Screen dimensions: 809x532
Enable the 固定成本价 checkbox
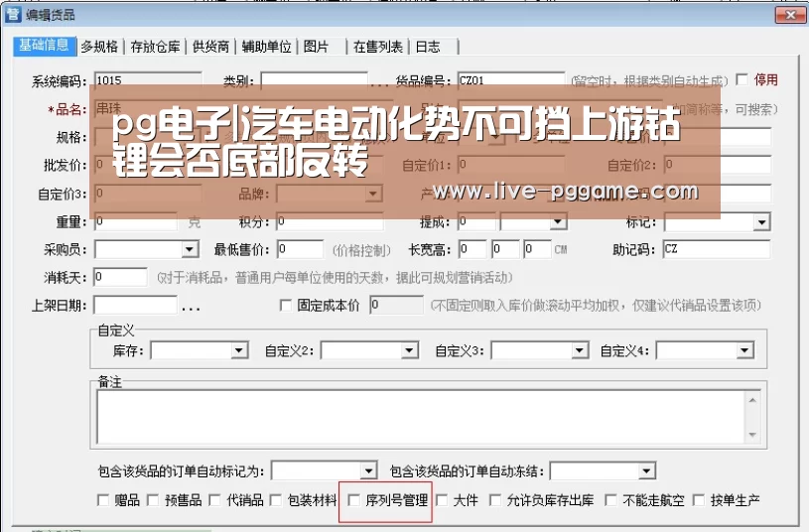[285, 306]
